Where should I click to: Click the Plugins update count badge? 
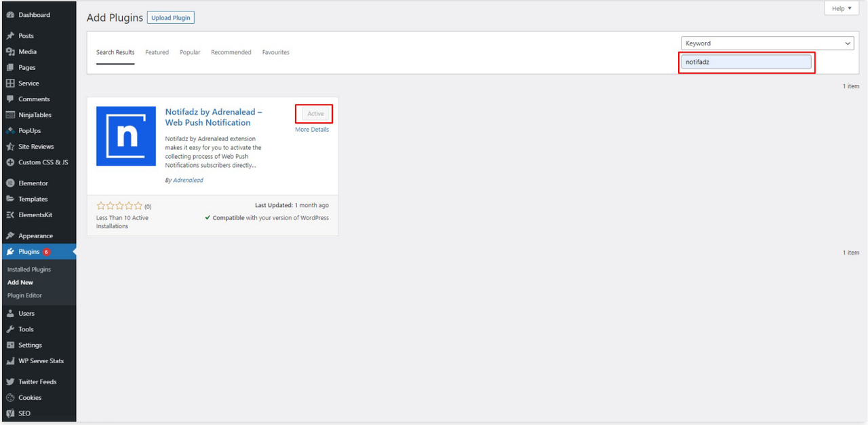point(47,252)
